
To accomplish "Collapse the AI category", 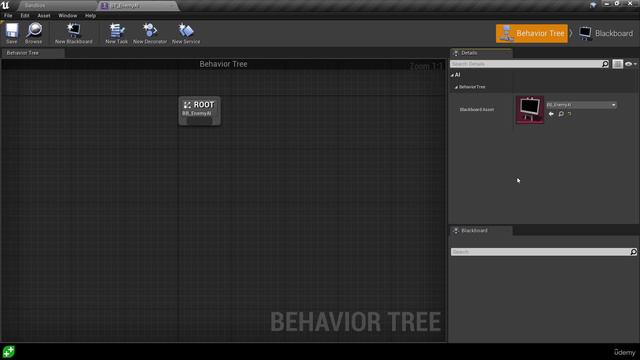I will [452, 75].
